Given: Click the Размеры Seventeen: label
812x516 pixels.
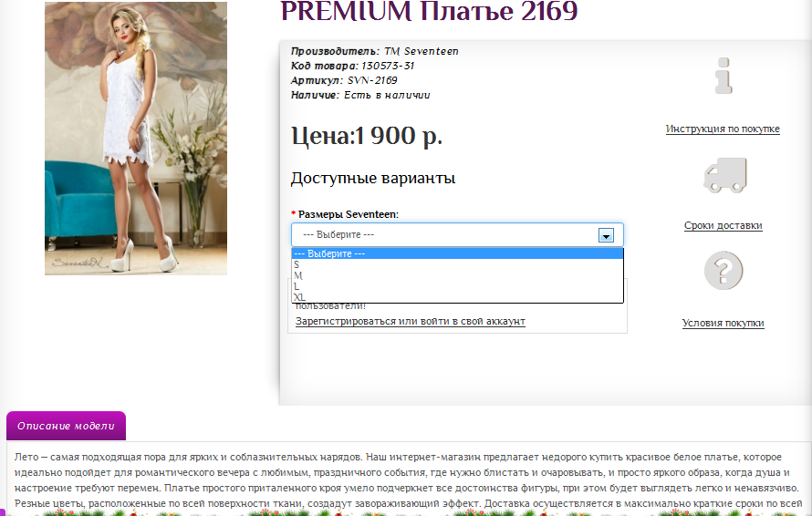Looking at the screenshot, I should 346,214.
